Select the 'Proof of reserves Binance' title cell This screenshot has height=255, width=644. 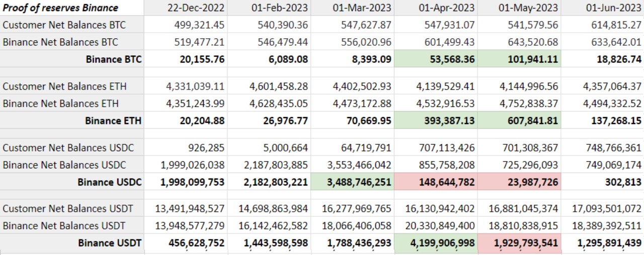(71, 8)
